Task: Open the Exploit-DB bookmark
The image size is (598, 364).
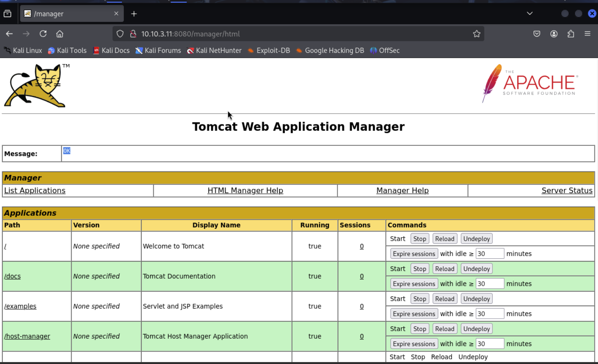Action: [x=269, y=50]
